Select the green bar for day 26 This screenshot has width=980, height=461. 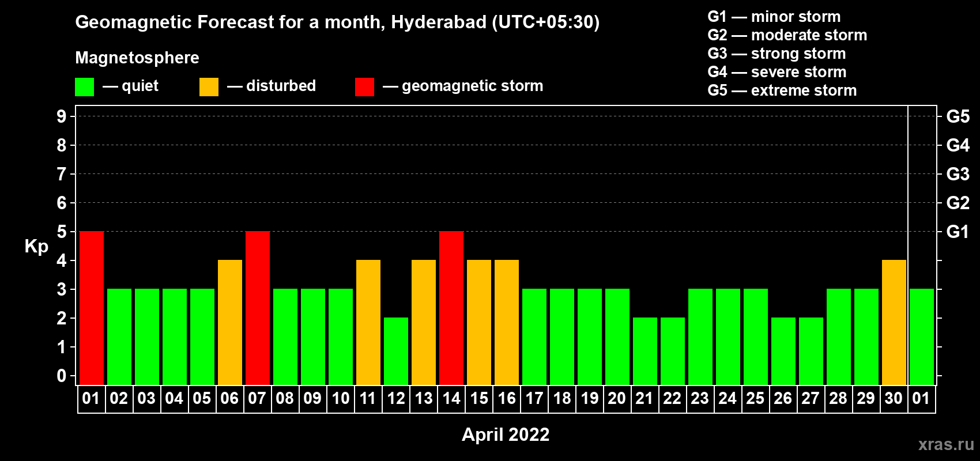783,351
